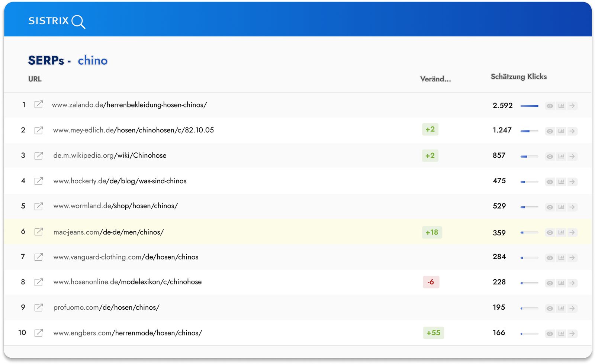Click the SISTRIX magnifier logo icon
Viewport: 595px width, 364px height.
(78, 22)
